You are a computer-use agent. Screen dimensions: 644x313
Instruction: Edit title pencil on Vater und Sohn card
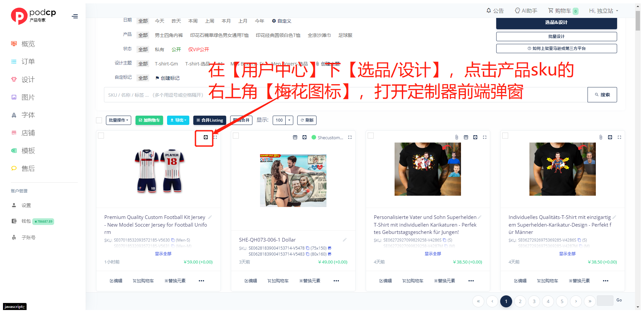click(x=480, y=217)
